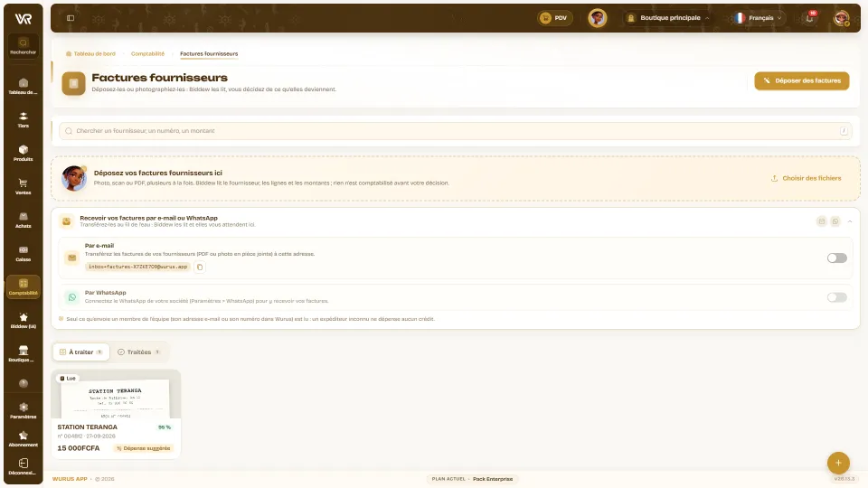
Task: Enable invoice reception by e-mail
Action: (x=836, y=258)
